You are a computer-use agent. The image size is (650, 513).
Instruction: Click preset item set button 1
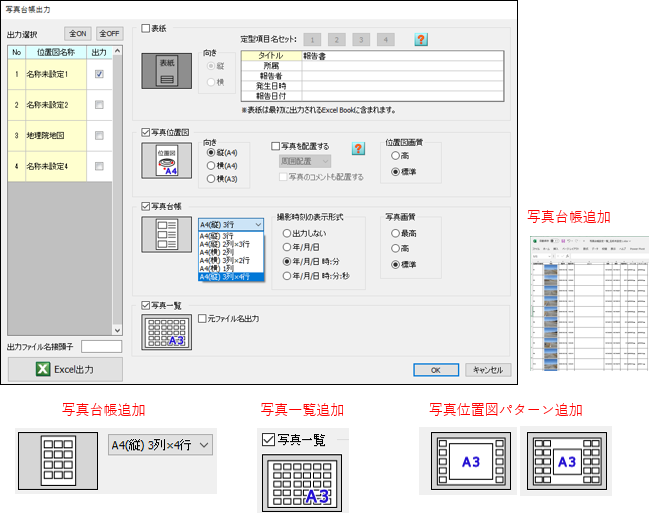pos(312,40)
